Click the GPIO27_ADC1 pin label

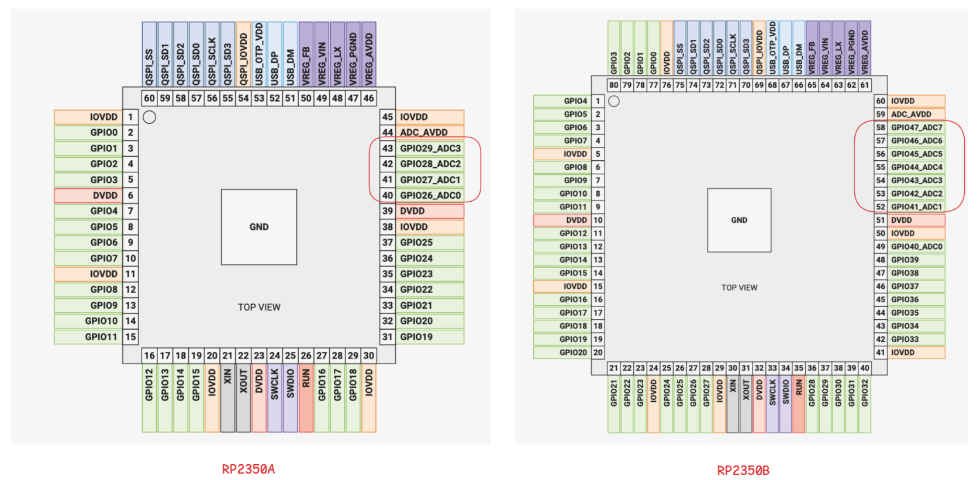click(430, 180)
